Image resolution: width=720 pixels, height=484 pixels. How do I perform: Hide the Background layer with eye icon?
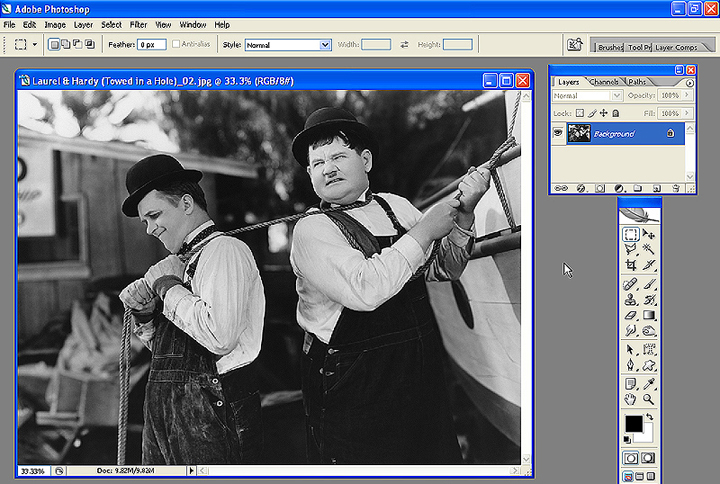(558, 133)
